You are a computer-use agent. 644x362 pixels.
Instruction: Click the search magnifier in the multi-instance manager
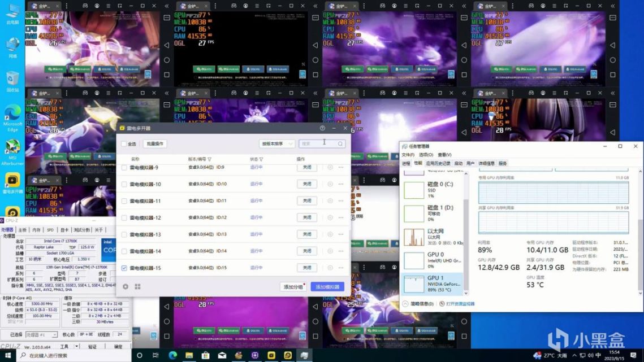click(340, 143)
